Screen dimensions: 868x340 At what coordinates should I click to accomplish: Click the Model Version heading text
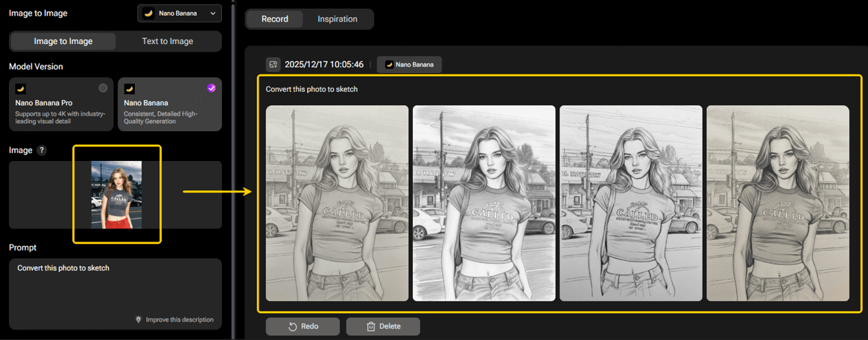click(x=36, y=66)
